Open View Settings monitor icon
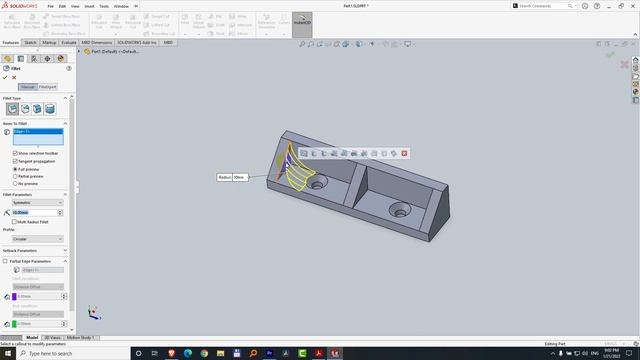 [408, 44]
